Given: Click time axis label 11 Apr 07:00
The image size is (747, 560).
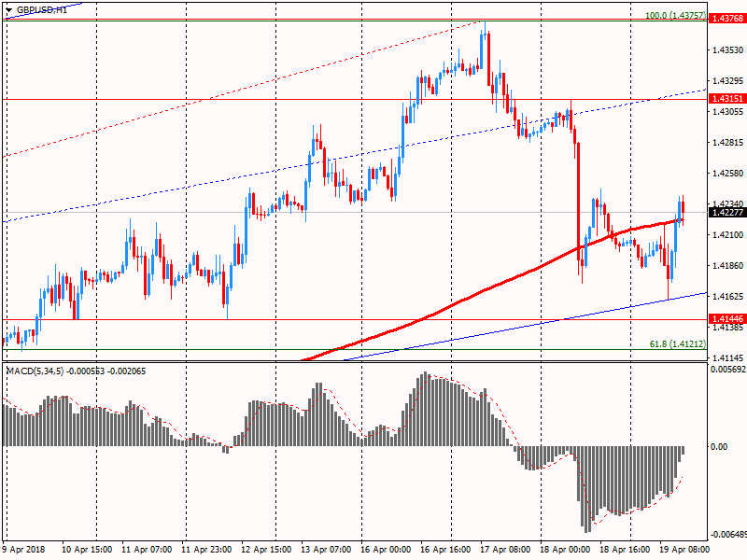Looking at the screenshot, I should point(147,549).
